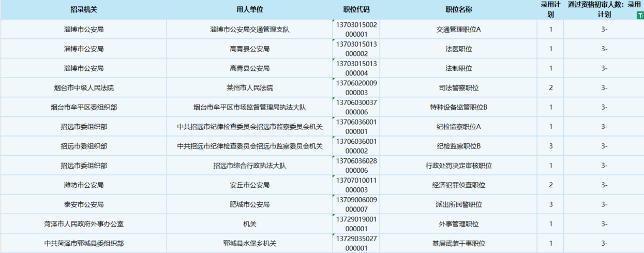The height and width of the screenshot is (253, 644).
Task: Click the 特种设备监管职位B cell
Action: pyautogui.click(x=458, y=107)
